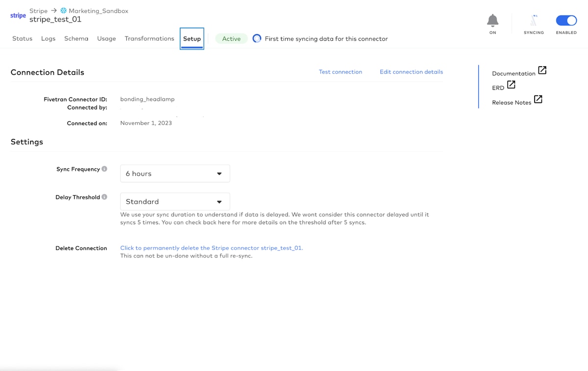This screenshot has height=371, width=588.
Task: Click the Active status badge
Action: click(x=231, y=39)
